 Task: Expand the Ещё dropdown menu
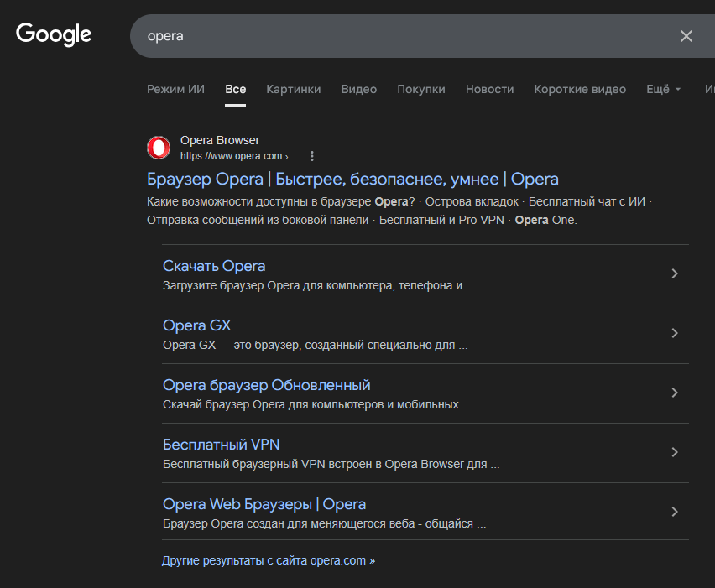(663, 89)
